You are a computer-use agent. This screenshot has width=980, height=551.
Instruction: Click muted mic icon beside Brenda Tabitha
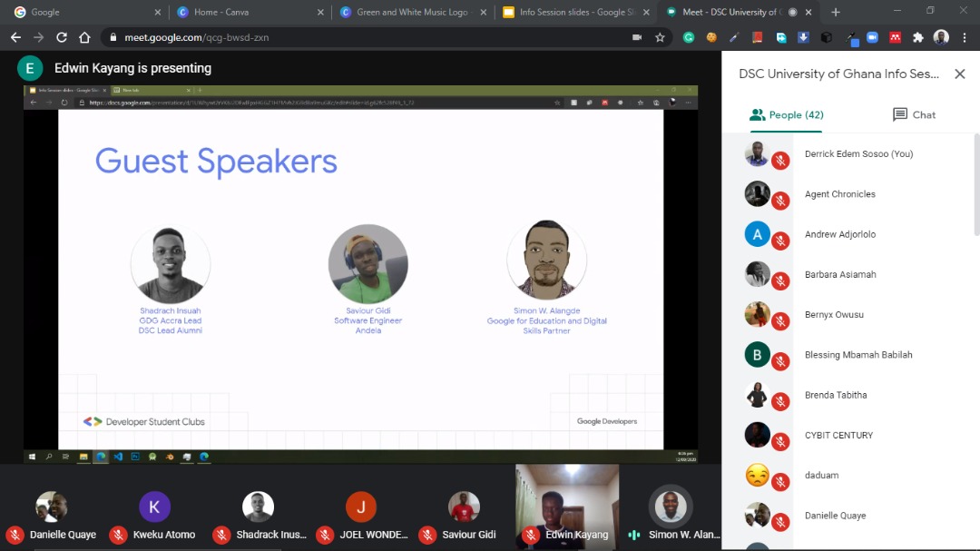[x=780, y=401]
